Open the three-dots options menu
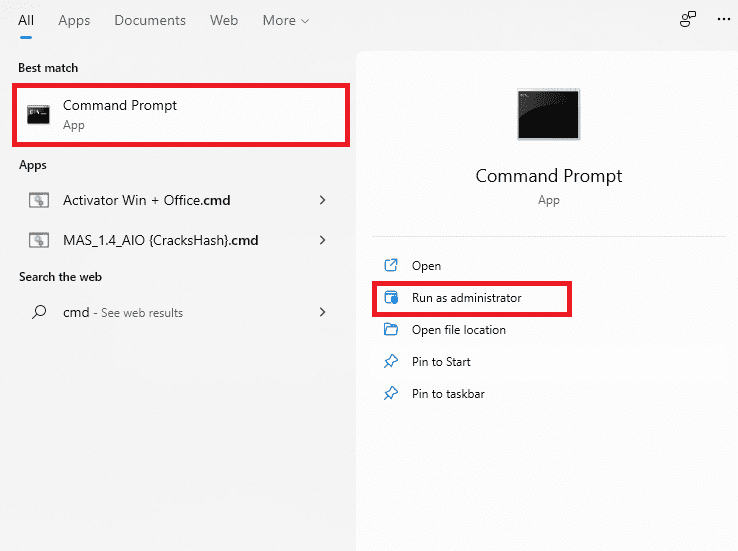738x551 pixels. [x=723, y=19]
